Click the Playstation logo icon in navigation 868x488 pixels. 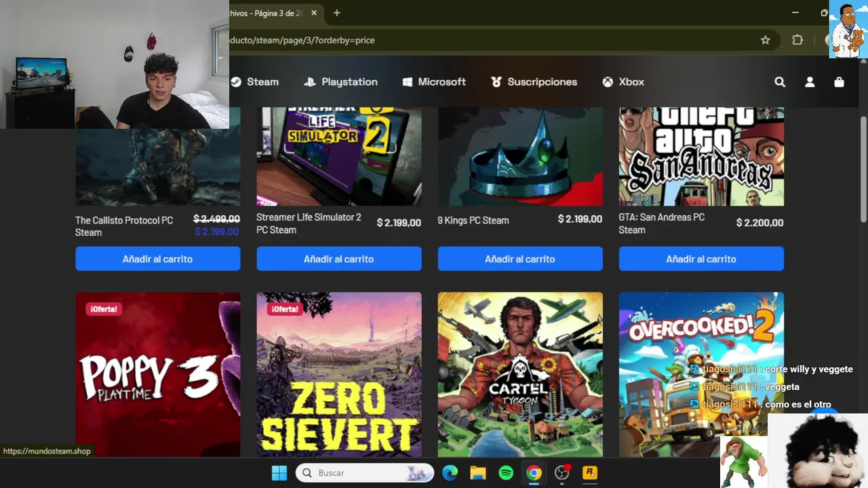[x=310, y=82]
